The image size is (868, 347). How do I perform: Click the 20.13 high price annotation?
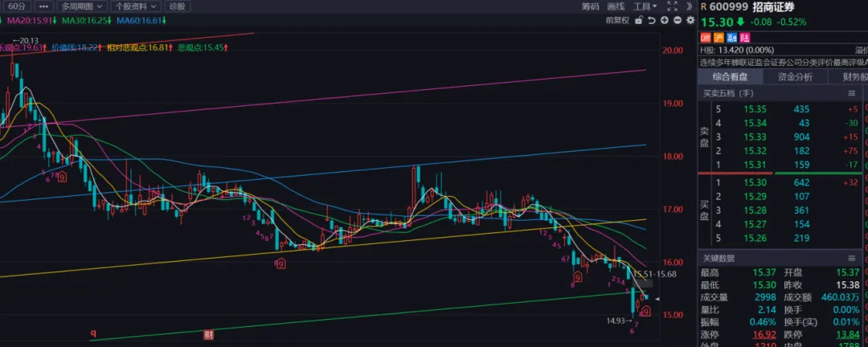point(25,40)
